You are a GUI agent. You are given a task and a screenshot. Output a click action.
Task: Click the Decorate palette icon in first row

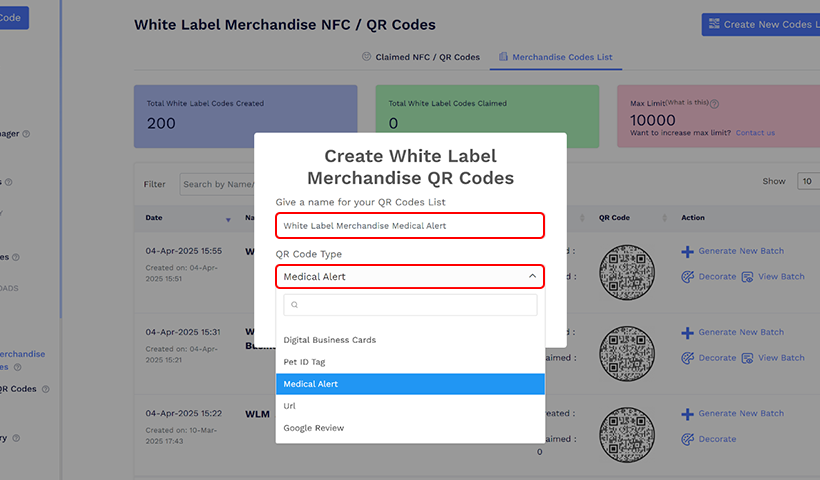pyautogui.click(x=687, y=277)
